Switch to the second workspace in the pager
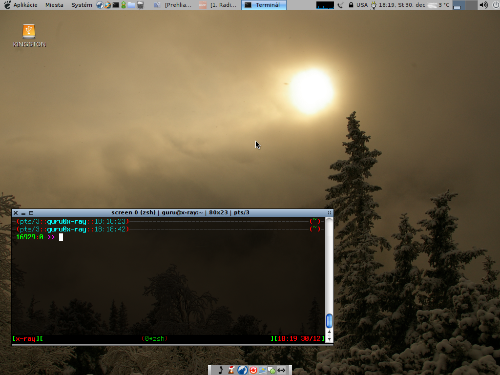 pos(471,5)
